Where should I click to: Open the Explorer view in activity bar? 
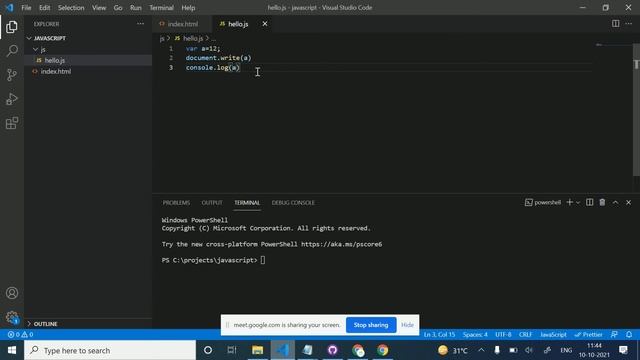(x=12, y=27)
